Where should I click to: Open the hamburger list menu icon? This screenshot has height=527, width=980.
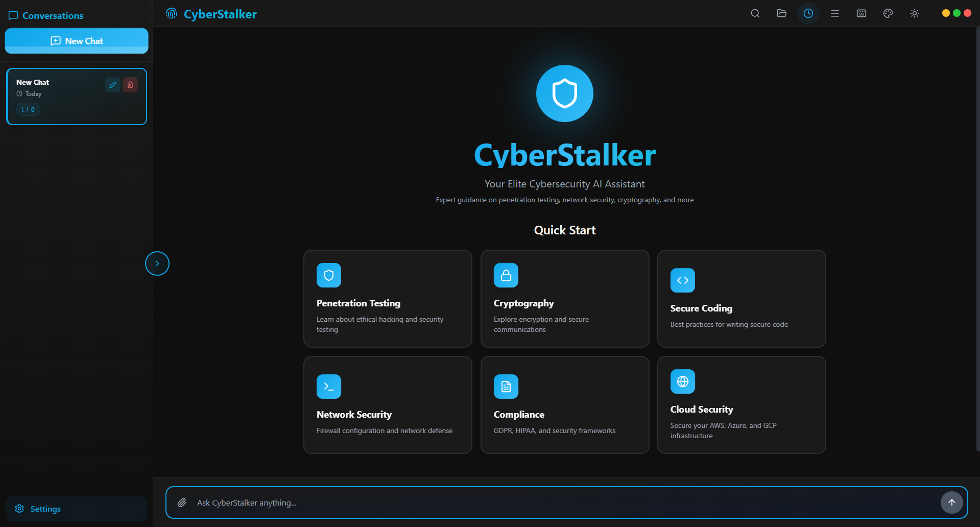click(x=834, y=13)
